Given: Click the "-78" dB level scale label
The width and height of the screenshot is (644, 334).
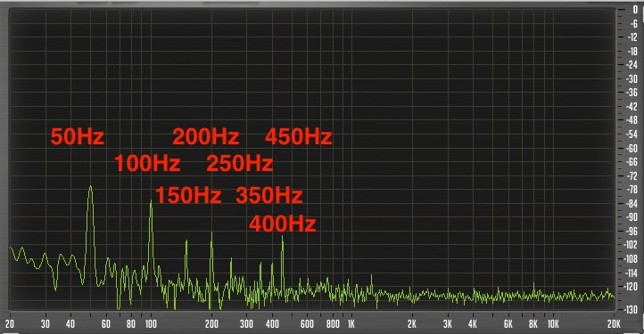Looking at the screenshot, I should click(x=632, y=190).
